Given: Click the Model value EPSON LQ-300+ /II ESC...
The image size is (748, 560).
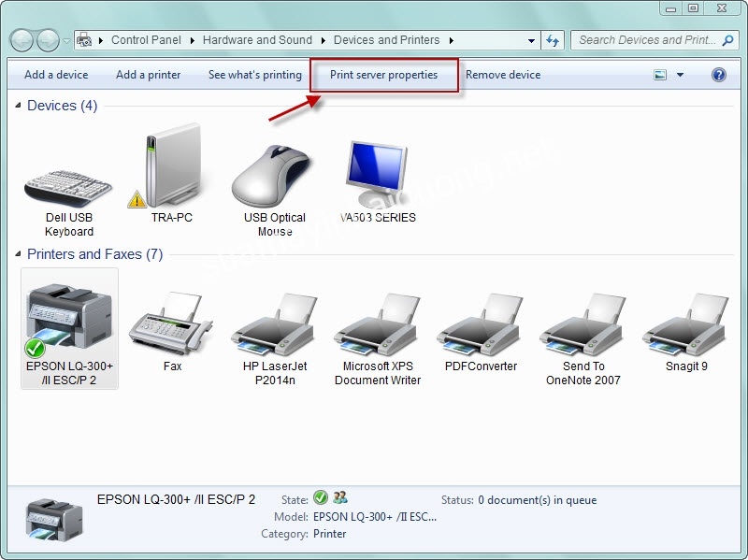Looking at the screenshot, I should click(x=375, y=517).
